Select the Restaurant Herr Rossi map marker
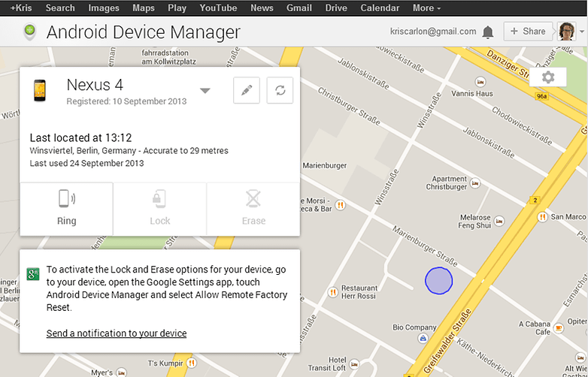588x377 pixels. click(332, 292)
